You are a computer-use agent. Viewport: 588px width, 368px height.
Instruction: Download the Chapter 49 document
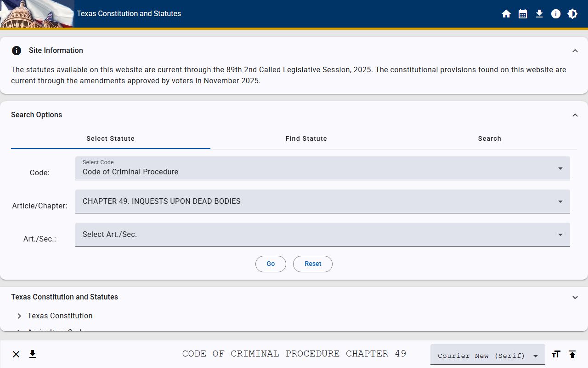(x=33, y=354)
